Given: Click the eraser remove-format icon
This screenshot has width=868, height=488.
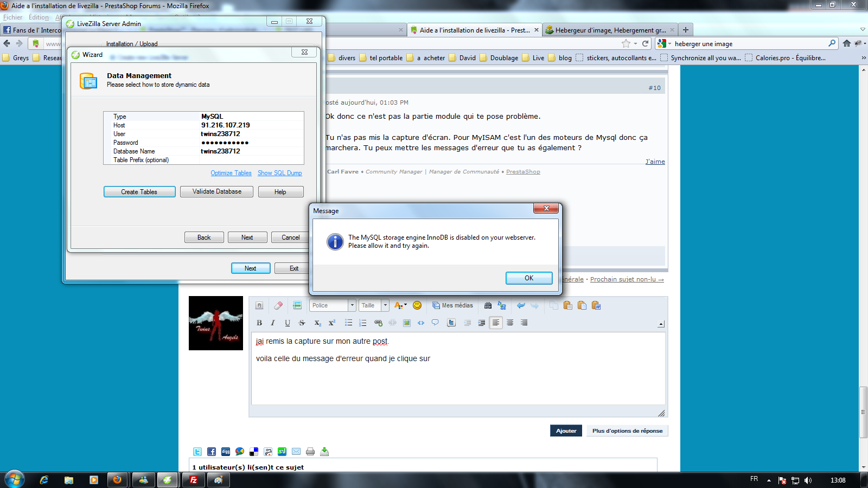Looking at the screenshot, I should click(x=278, y=305).
